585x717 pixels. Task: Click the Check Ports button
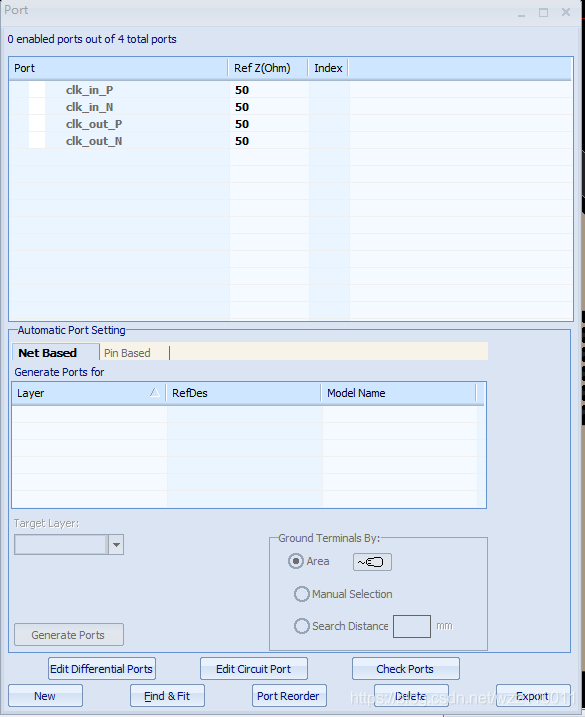click(x=405, y=669)
